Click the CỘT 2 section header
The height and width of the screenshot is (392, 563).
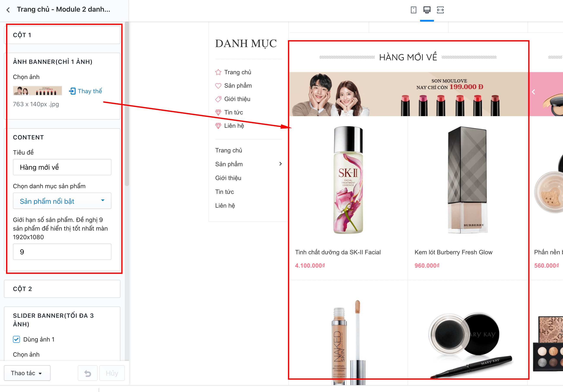pyautogui.click(x=62, y=289)
